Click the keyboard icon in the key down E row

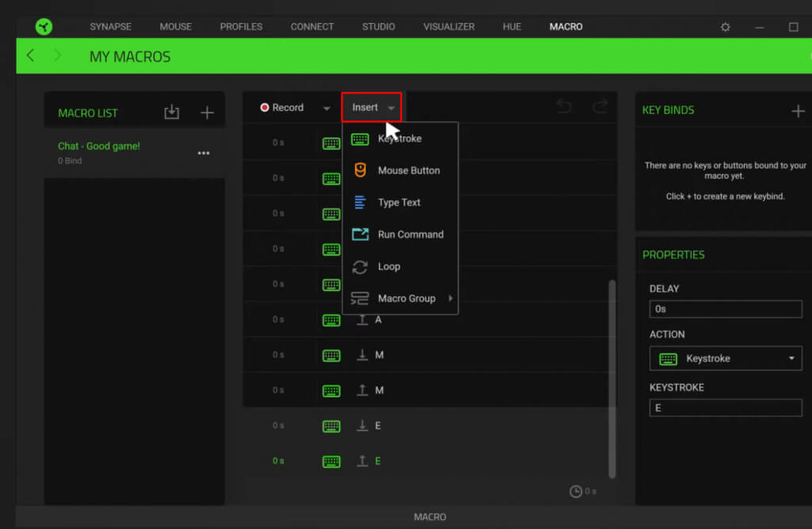coord(331,426)
